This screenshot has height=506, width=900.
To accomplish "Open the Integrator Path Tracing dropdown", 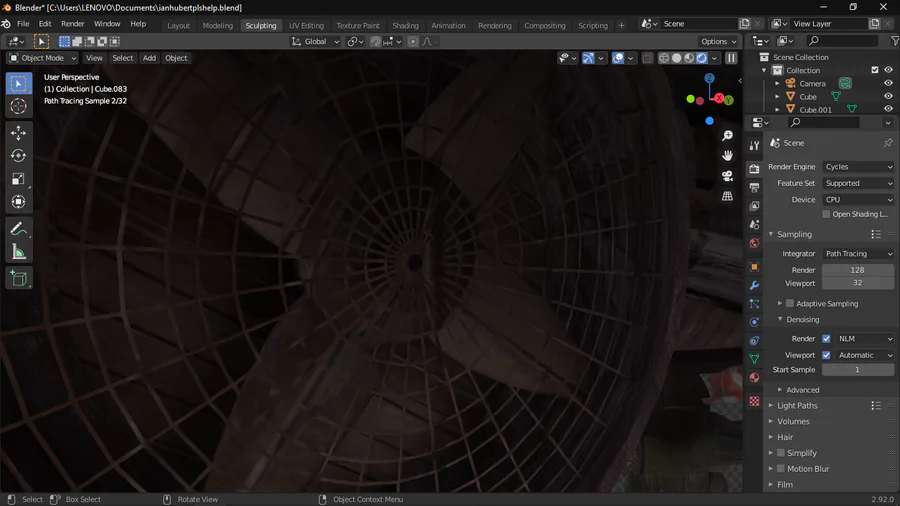I will pos(858,254).
